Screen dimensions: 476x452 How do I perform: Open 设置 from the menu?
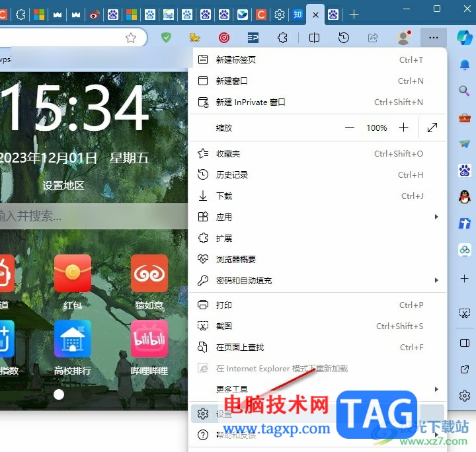317,414
